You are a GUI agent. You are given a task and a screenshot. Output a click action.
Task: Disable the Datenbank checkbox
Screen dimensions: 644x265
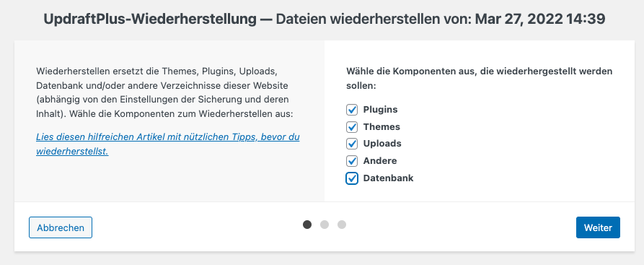pos(352,178)
